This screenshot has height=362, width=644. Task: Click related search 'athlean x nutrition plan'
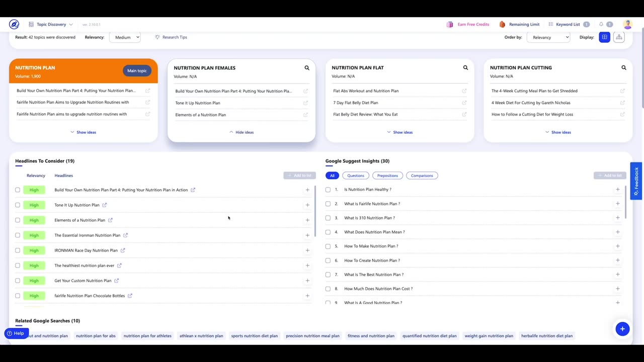point(201,336)
